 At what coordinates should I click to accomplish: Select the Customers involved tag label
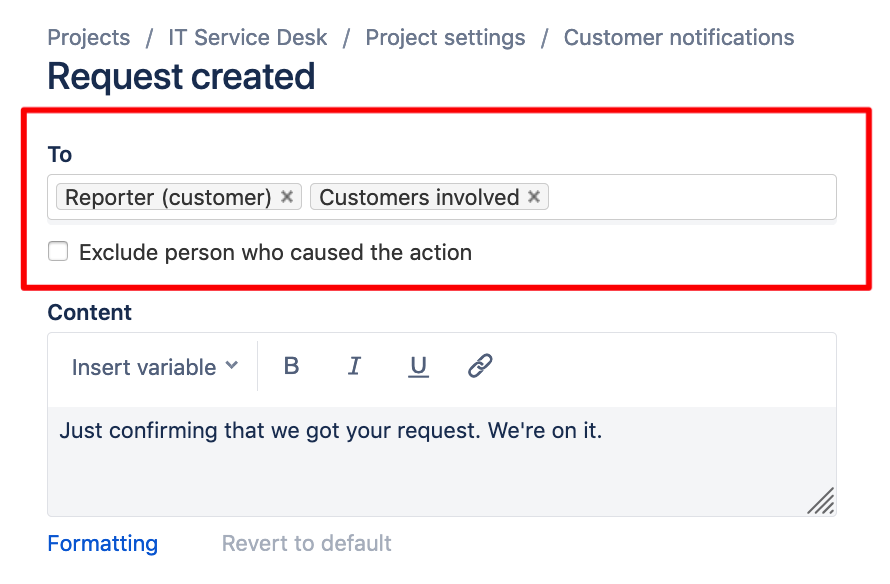[419, 198]
